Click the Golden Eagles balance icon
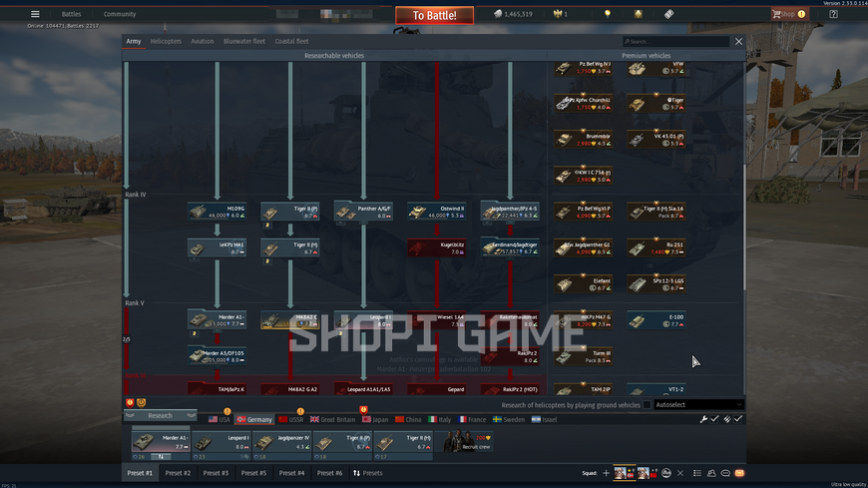 pos(558,14)
